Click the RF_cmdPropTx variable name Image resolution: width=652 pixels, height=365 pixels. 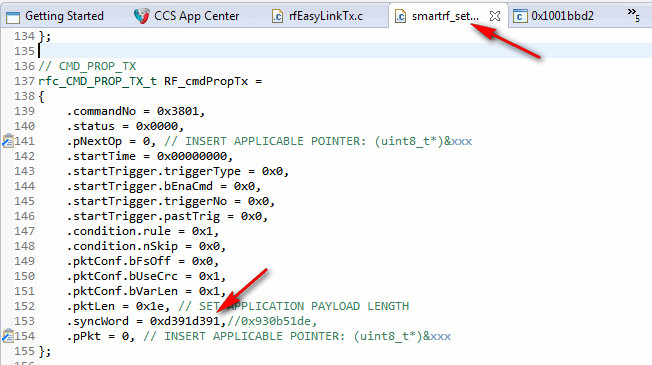[206, 81]
